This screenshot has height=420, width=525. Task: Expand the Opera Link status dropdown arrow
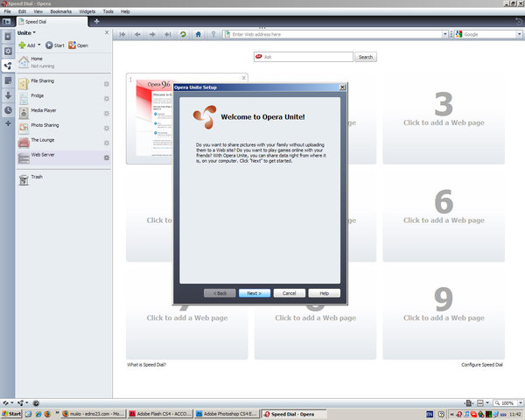click(x=12, y=403)
